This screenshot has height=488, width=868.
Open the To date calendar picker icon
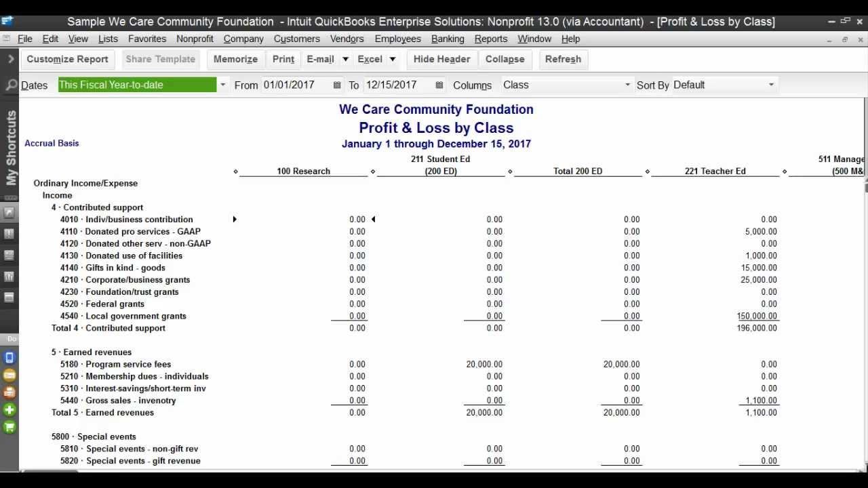pyautogui.click(x=439, y=85)
